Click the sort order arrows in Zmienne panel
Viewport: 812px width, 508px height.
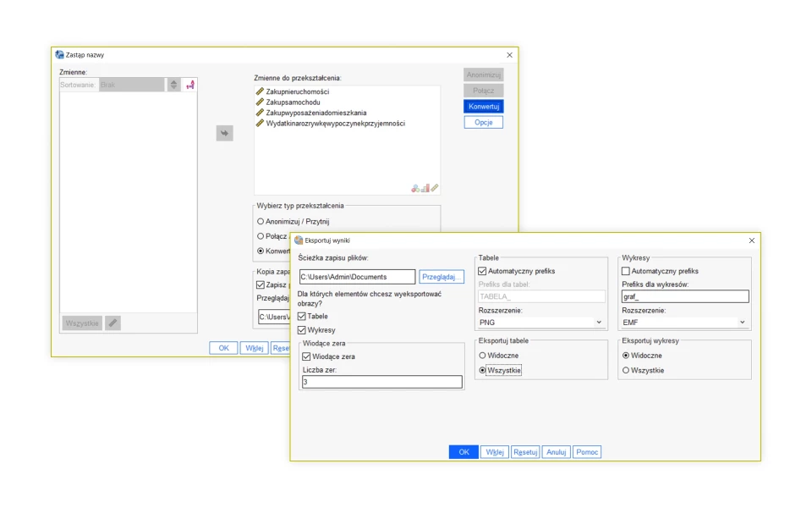[x=174, y=85]
